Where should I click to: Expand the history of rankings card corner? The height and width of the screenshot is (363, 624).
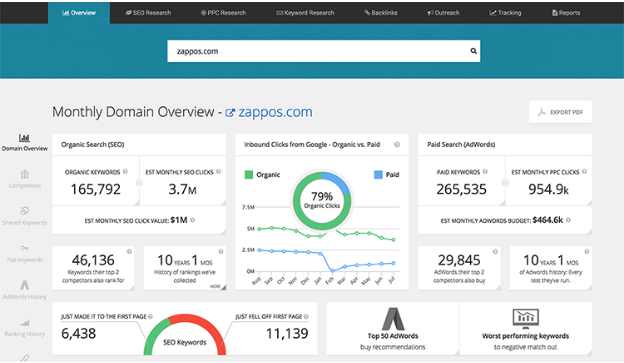pos(223,287)
